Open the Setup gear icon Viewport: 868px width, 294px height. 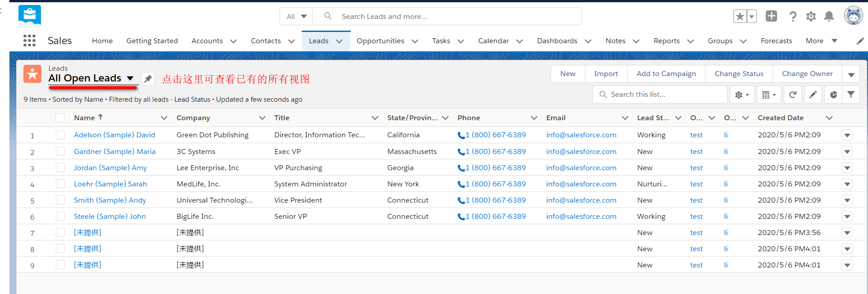tap(811, 17)
